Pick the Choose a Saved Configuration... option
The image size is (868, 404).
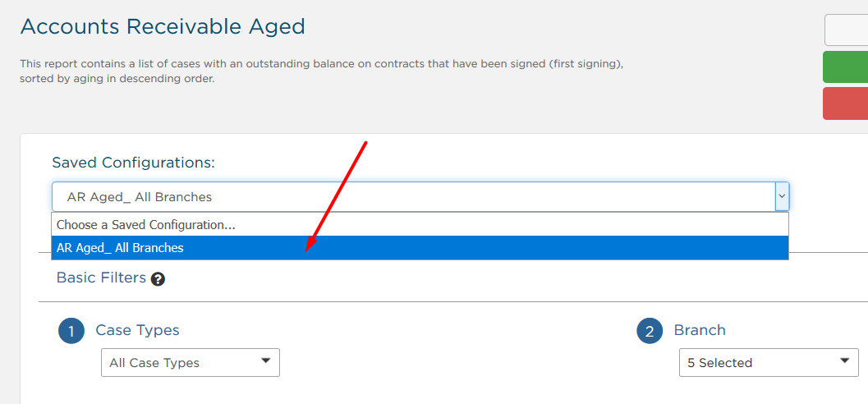click(420, 225)
